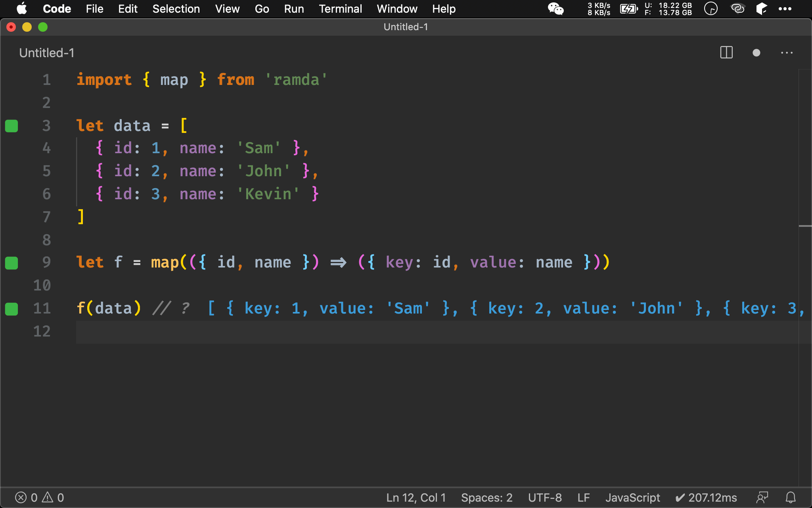Click the circular clock menu bar icon

point(711,8)
